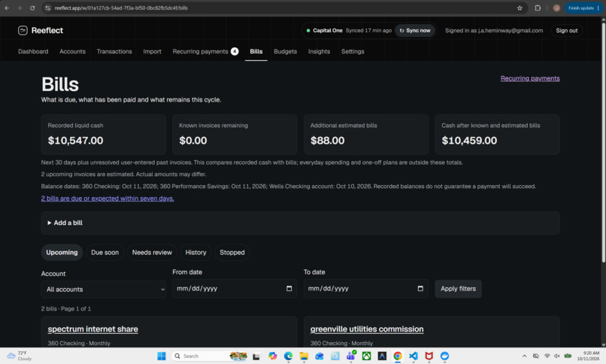
Task: Click the taskbar clock showing 9:20 AM
Action: (x=588, y=356)
